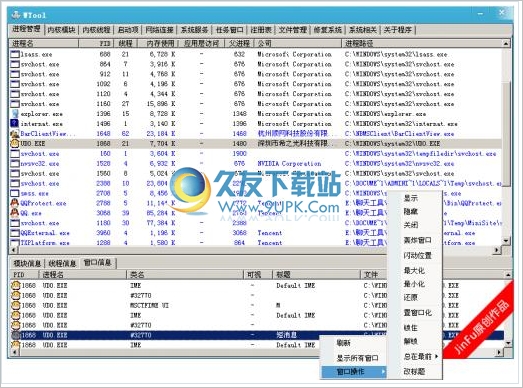The width and height of the screenshot is (523, 388).
Task: Choose 显示 in the window submenu
Action: click(411, 198)
